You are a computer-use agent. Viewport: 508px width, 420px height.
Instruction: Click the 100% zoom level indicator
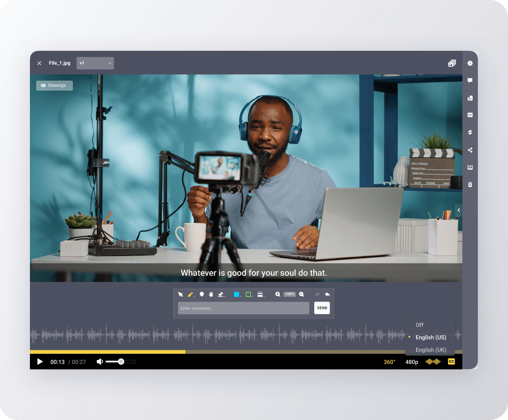coord(290,294)
